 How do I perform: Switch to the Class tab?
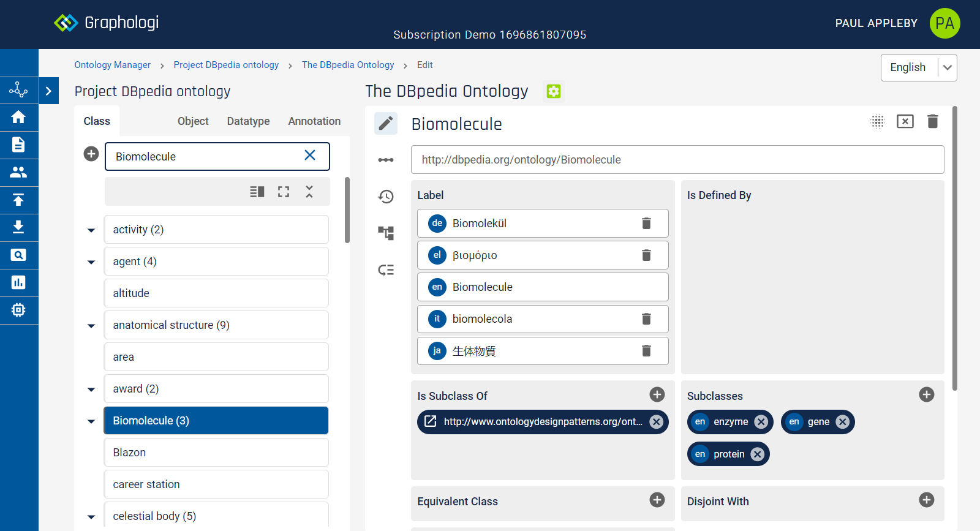point(97,121)
